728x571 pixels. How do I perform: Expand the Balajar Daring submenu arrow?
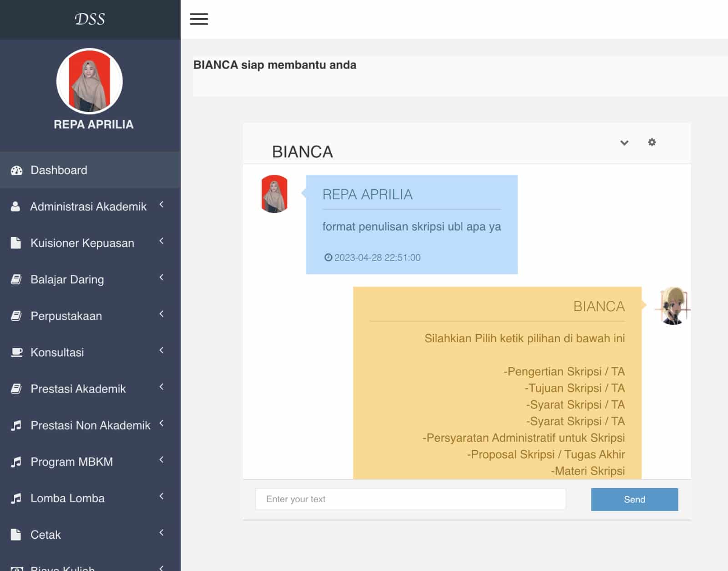pyautogui.click(x=162, y=278)
